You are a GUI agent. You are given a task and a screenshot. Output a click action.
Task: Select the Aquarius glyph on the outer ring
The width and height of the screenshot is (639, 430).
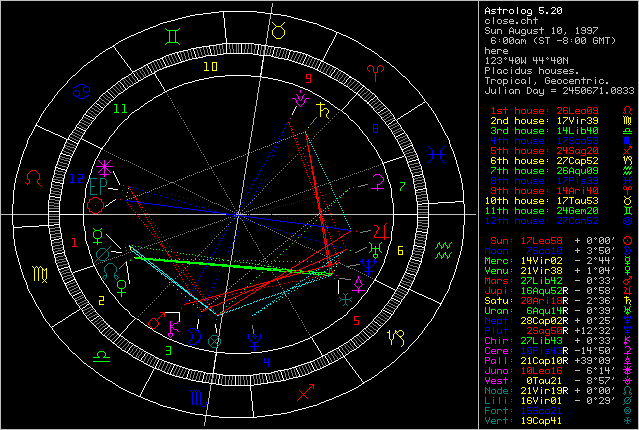(x=443, y=250)
